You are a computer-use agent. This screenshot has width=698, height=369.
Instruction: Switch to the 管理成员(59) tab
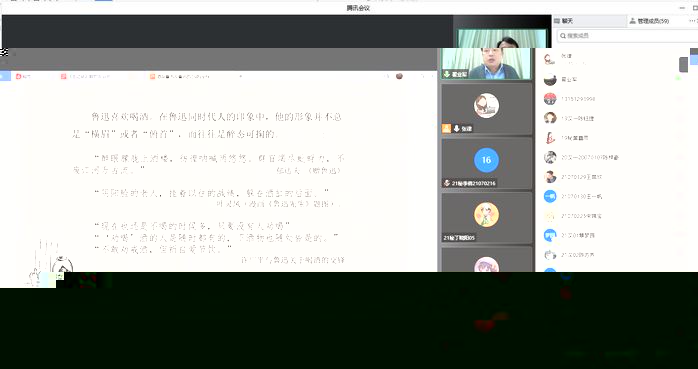point(649,21)
